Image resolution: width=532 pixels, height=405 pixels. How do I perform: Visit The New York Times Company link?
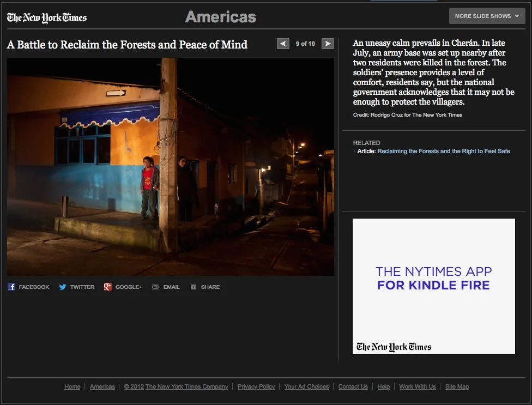[186, 386]
